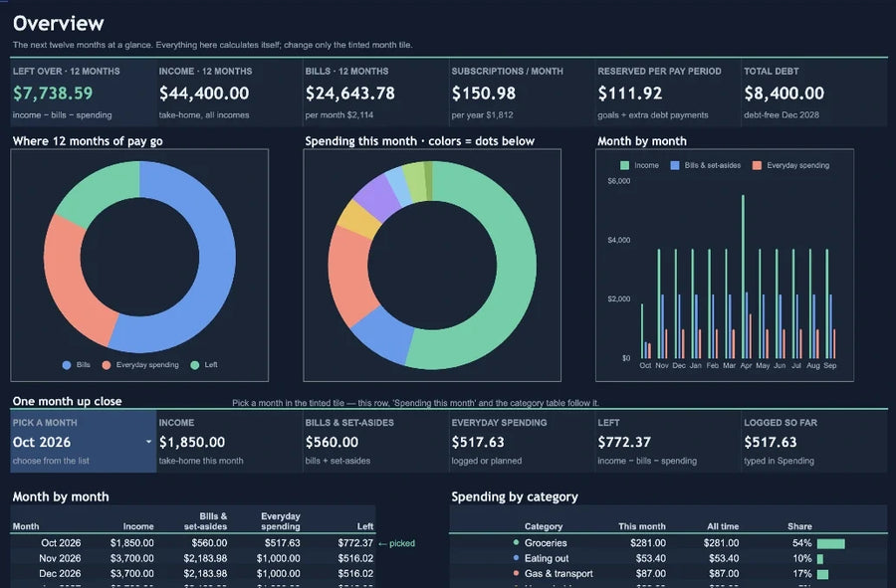Select the $44,400.00 income value
Image resolution: width=896 pixels, height=588 pixels.
point(204,94)
